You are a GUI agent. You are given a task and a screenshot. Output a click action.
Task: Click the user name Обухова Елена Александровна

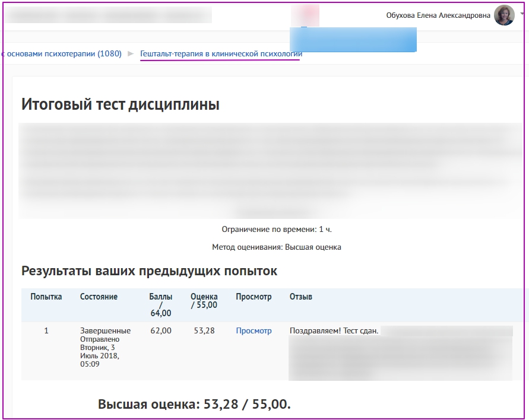[438, 16]
